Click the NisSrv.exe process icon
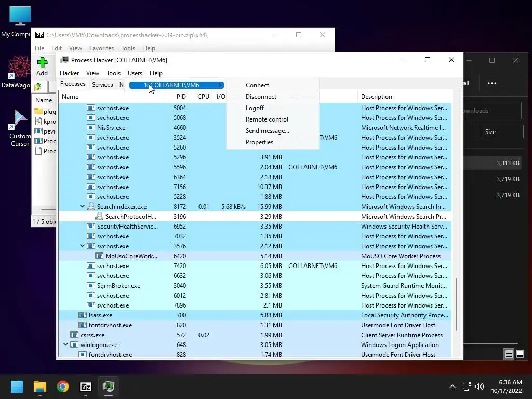The width and height of the screenshot is (532, 399). coord(90,128)
